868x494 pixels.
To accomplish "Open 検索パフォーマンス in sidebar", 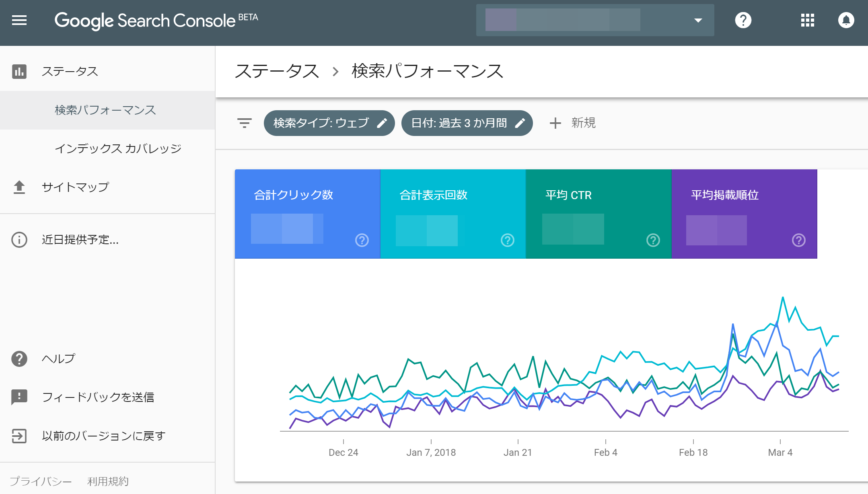I will 107,110.
